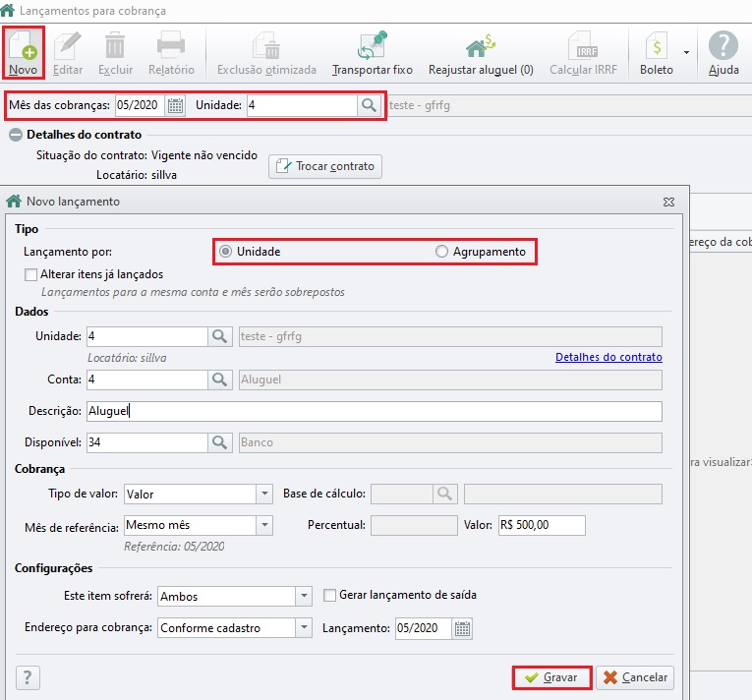Image resolution: width=752 pixels, height=700 pixels.
Task: Click Trocar contrato button
Action: pos(325,166)
